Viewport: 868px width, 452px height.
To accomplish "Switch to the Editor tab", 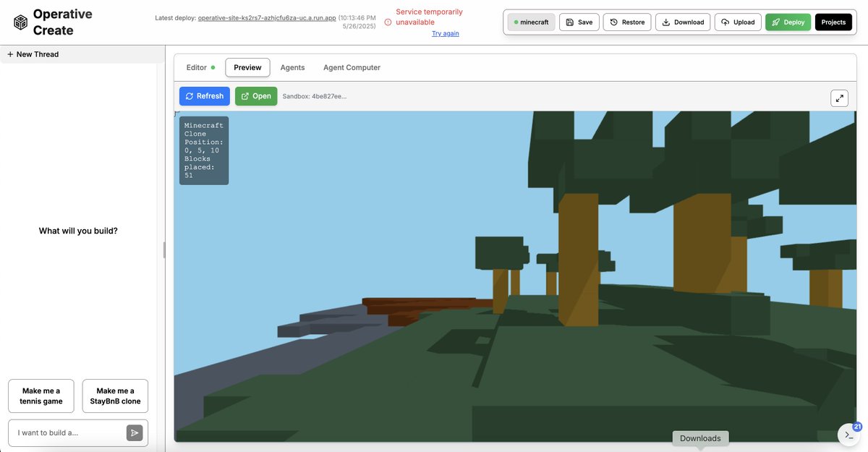I will pyautogui.click(x=200, y=67).
